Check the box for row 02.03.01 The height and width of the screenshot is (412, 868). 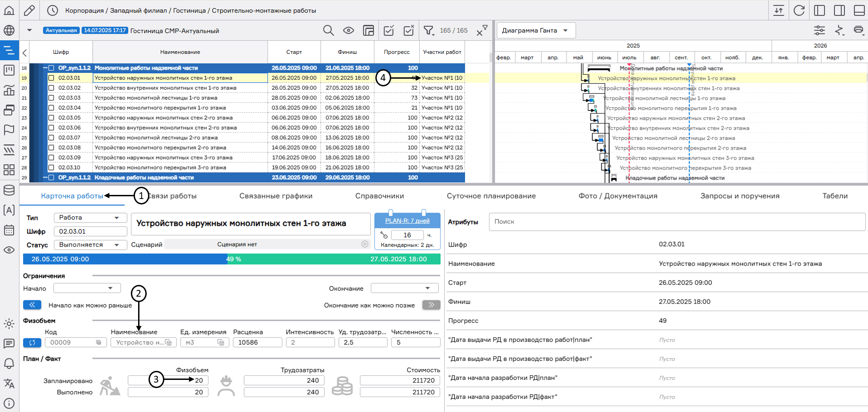tap(51, 78)
